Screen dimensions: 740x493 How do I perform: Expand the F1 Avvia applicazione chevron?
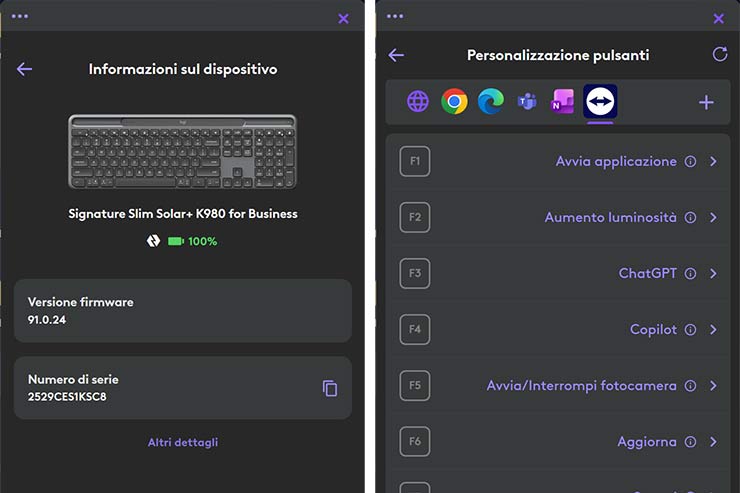(x=713, y=161)
